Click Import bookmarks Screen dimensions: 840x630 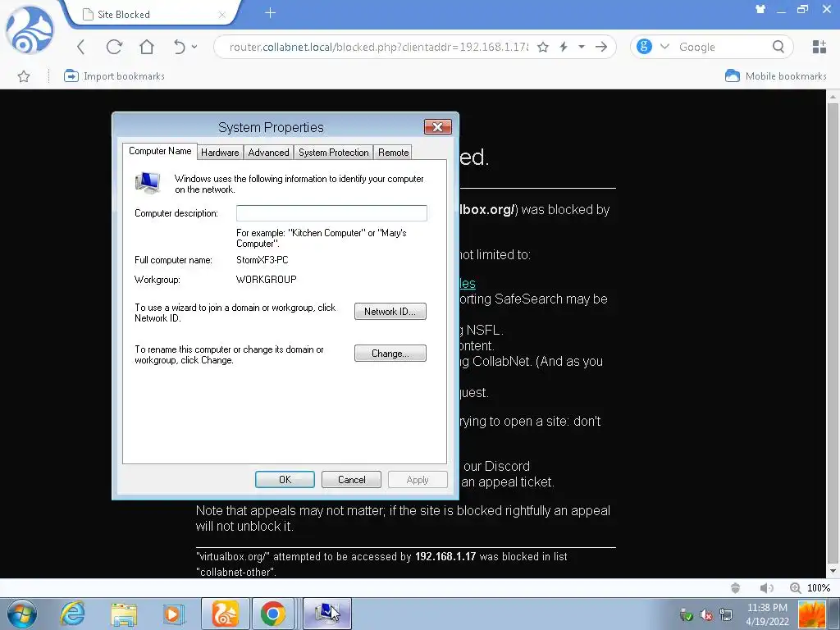pos(114,76)
